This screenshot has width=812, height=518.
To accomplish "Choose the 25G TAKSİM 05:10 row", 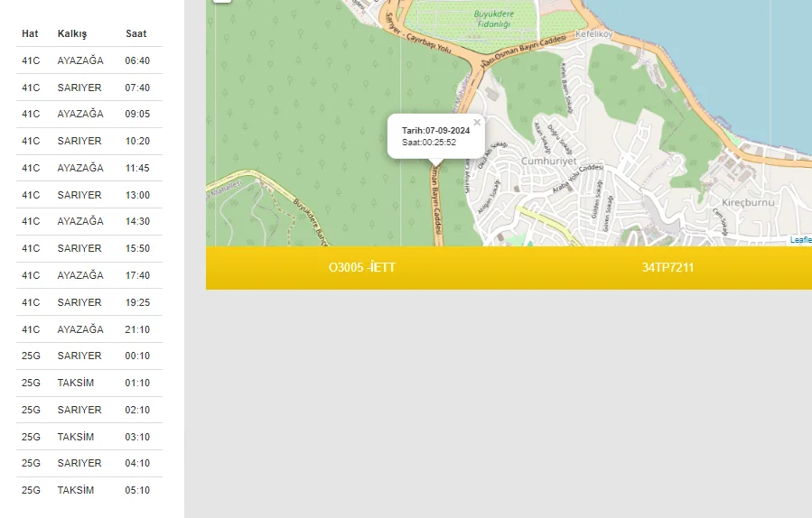I will (89, 490).
